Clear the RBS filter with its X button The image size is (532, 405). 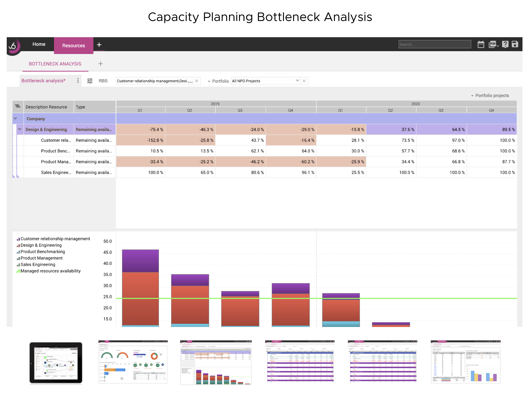tap(197, 81)
